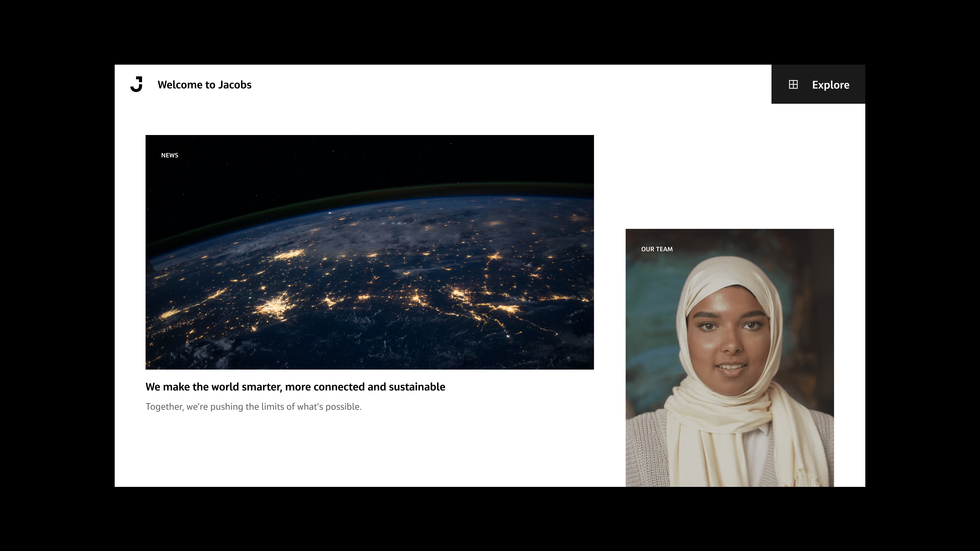Click the Jacobs J logo
The height and width of the screenshot is (551, 980).
pos(136,84)
